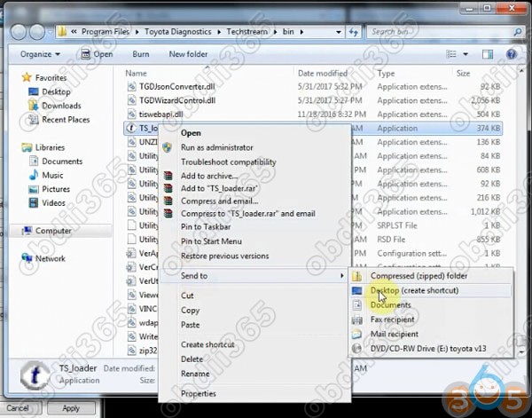Click the Fax recipient icon
The height and width of the screenshot is (418, 532).
(356, 319)
